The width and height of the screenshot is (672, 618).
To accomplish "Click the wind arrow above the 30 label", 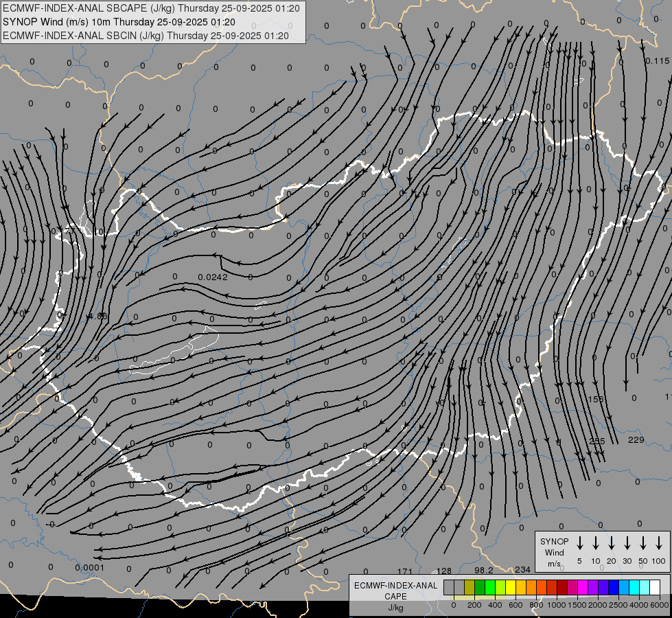I will click(627, 542).
